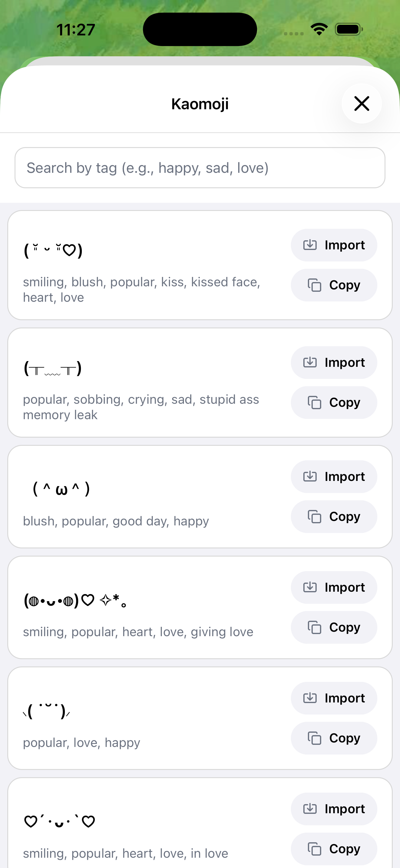Tap the 'blush, popular, good day, happy' tags

(x=116, y=521)
